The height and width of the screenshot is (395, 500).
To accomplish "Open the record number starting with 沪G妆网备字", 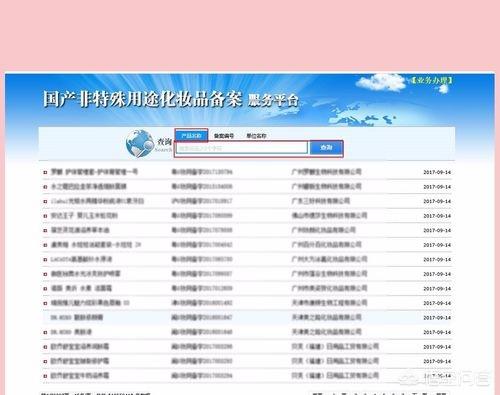I will [x=202, y=201].
